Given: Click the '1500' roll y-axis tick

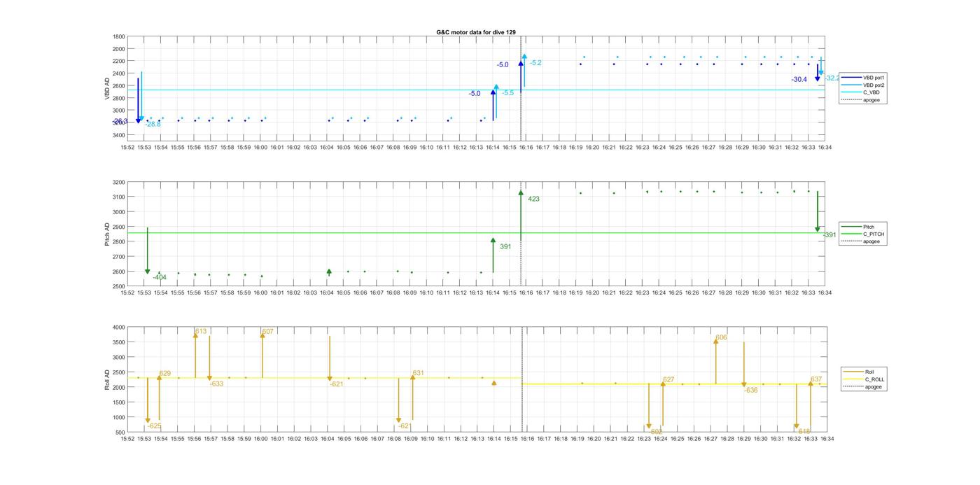Looking at the screenshot, I should pos(119,402).
